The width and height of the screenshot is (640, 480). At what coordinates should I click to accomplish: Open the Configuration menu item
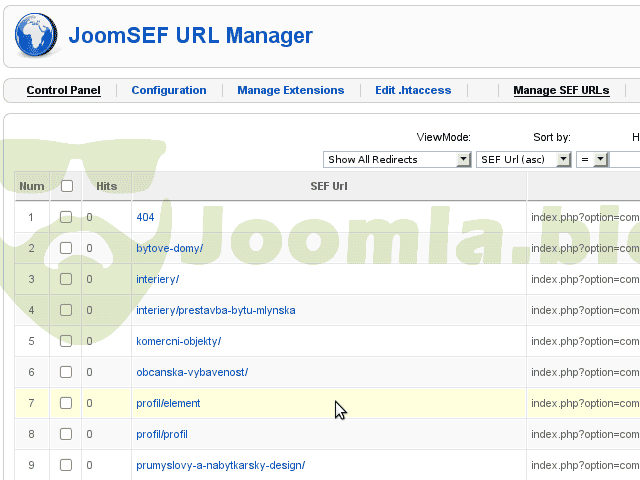169,90
